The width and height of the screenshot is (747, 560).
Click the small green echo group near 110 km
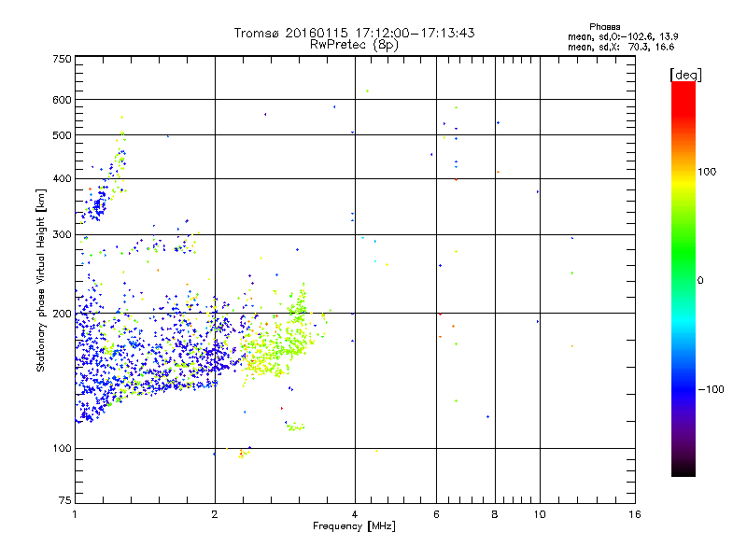point(295,427)
